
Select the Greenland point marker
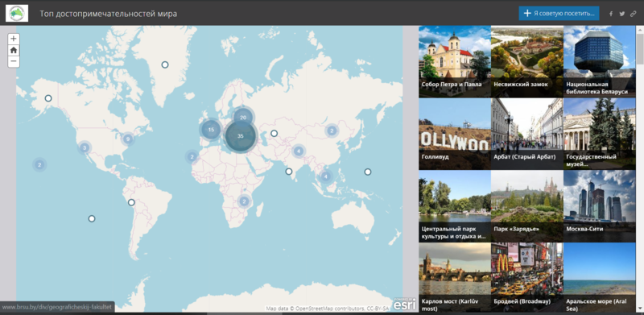coord(165,64)
